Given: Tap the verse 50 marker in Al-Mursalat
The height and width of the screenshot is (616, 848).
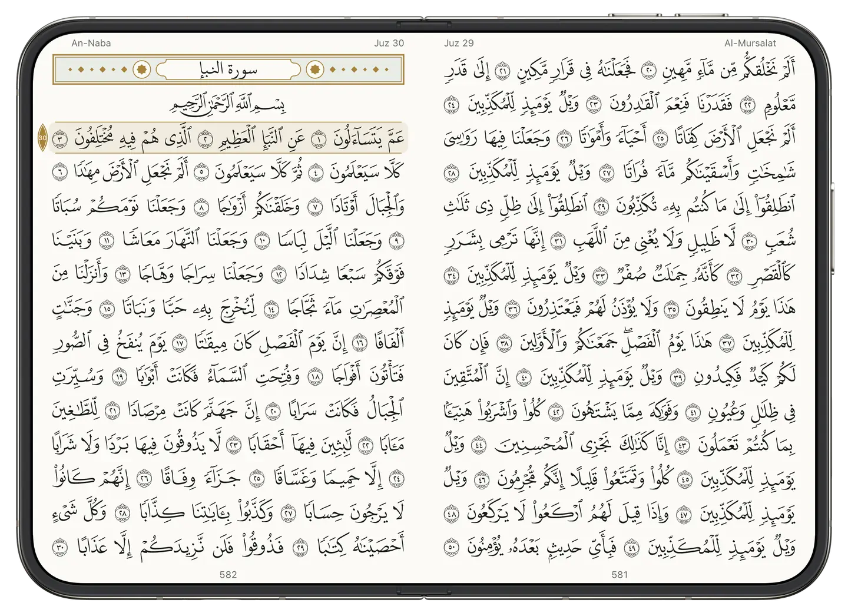Looking at the screenshot, I should tap(452, 547).
